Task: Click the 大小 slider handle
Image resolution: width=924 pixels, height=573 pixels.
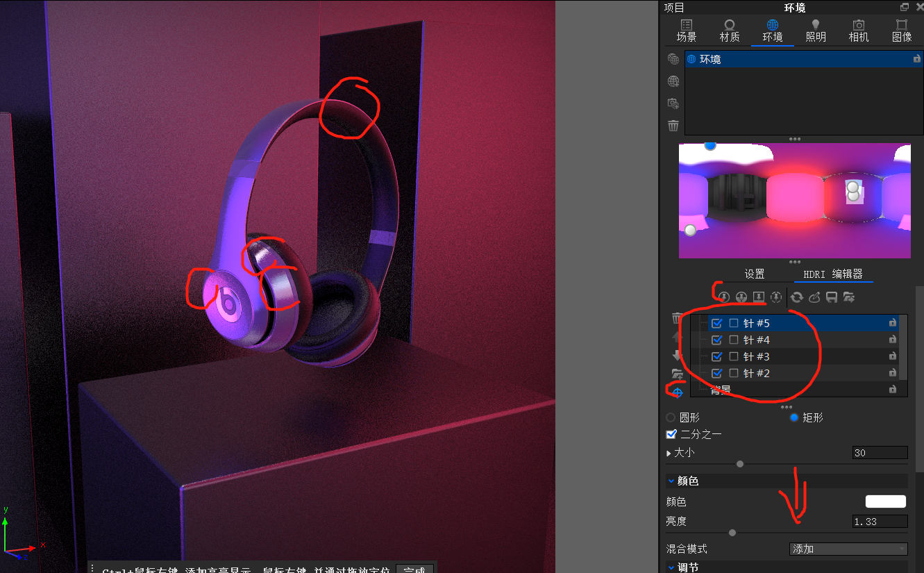Action: coord(740,464)
